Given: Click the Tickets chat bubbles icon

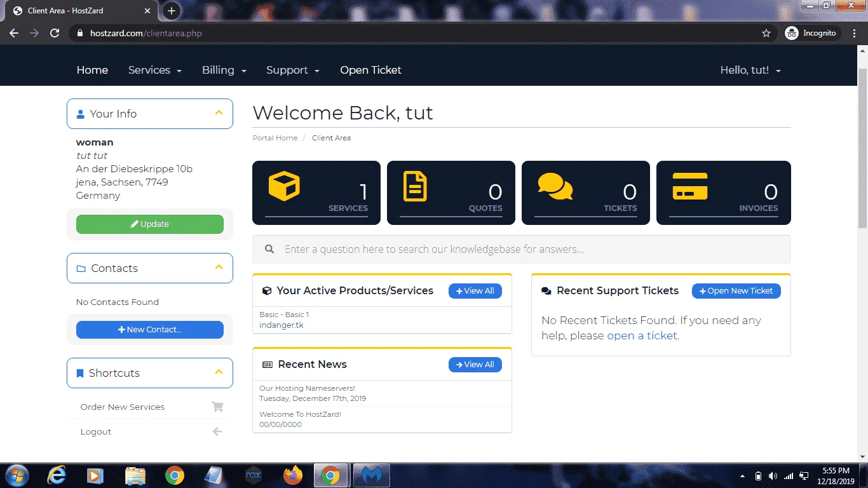Looking at the screenshot, I should [555, 186].
